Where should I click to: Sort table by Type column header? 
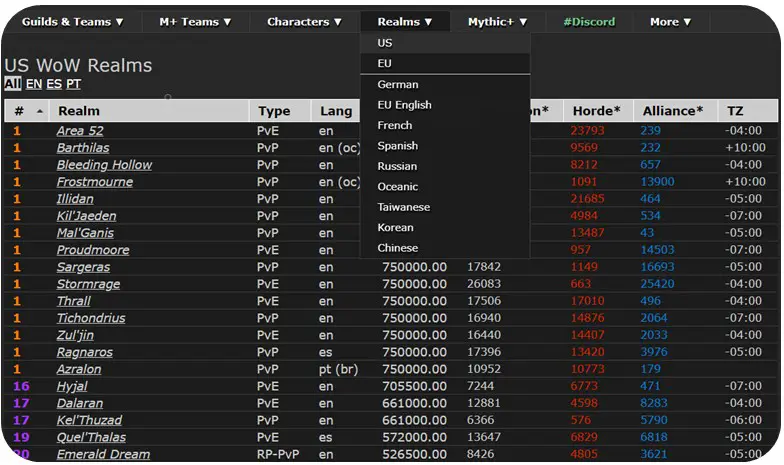[x=280, y=111]
